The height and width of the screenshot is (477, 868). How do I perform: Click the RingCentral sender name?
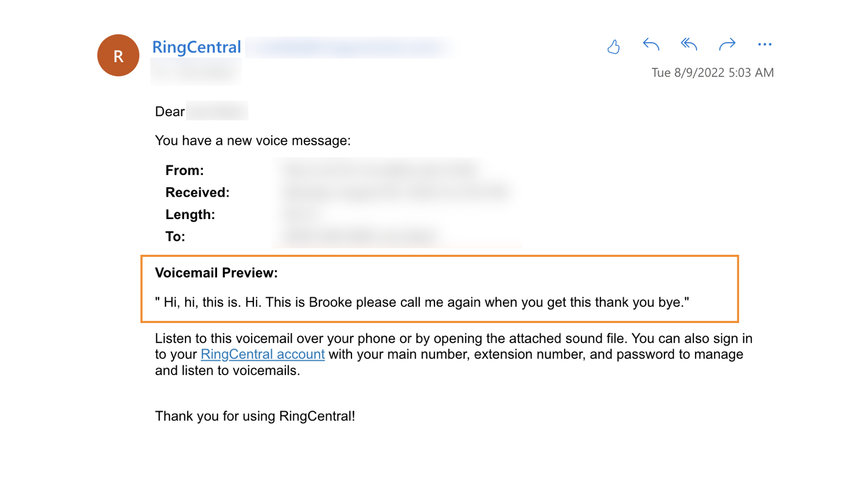(196, 47)
